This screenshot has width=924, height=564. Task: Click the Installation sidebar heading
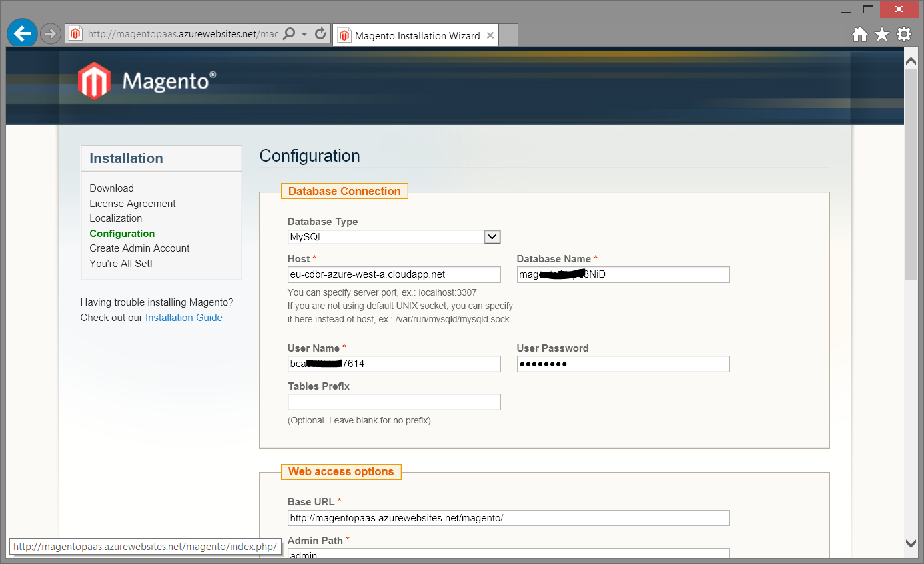(127, 158)
